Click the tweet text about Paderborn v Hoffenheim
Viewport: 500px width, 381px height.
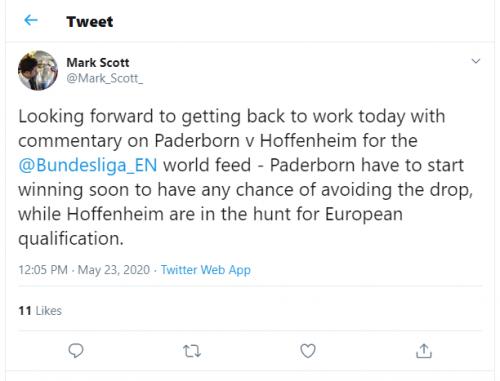246,177
